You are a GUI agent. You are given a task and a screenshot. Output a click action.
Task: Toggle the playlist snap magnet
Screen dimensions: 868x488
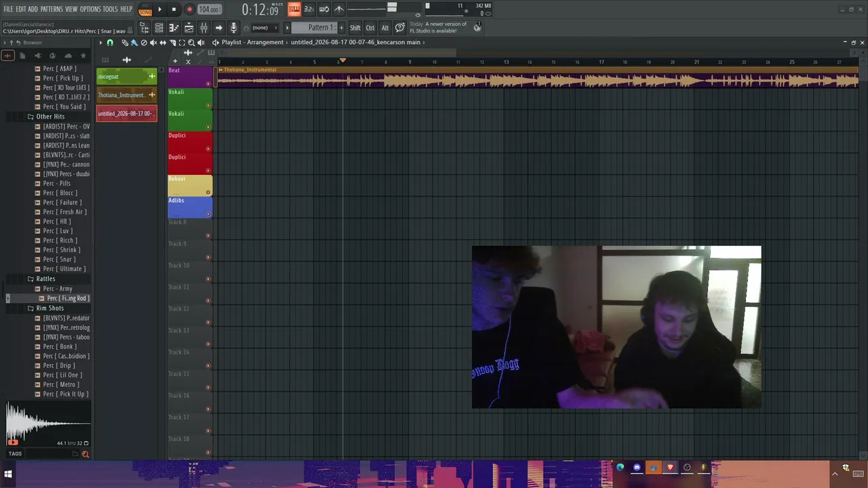click(x=110, y=43)
